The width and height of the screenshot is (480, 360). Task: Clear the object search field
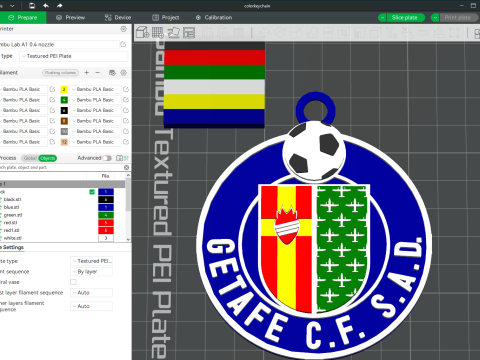[127, 167]
